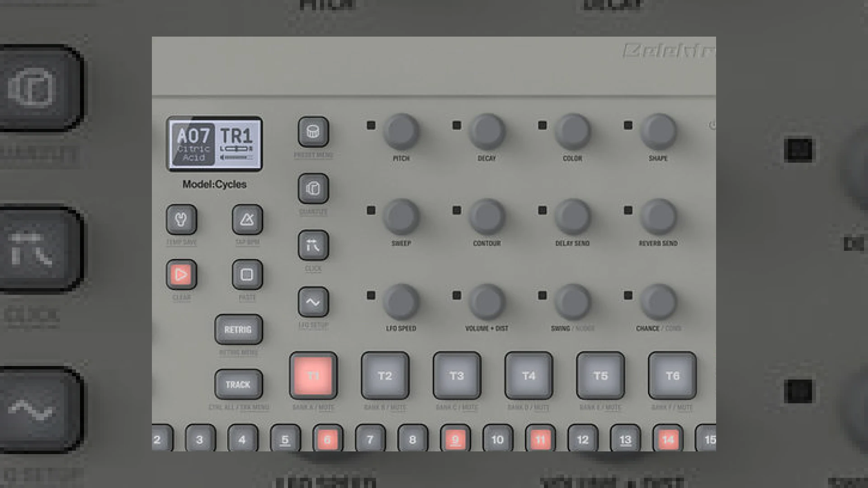Disable lit sequencer step 11
Viewport: 868px width, 488px height.
[540, 438]
